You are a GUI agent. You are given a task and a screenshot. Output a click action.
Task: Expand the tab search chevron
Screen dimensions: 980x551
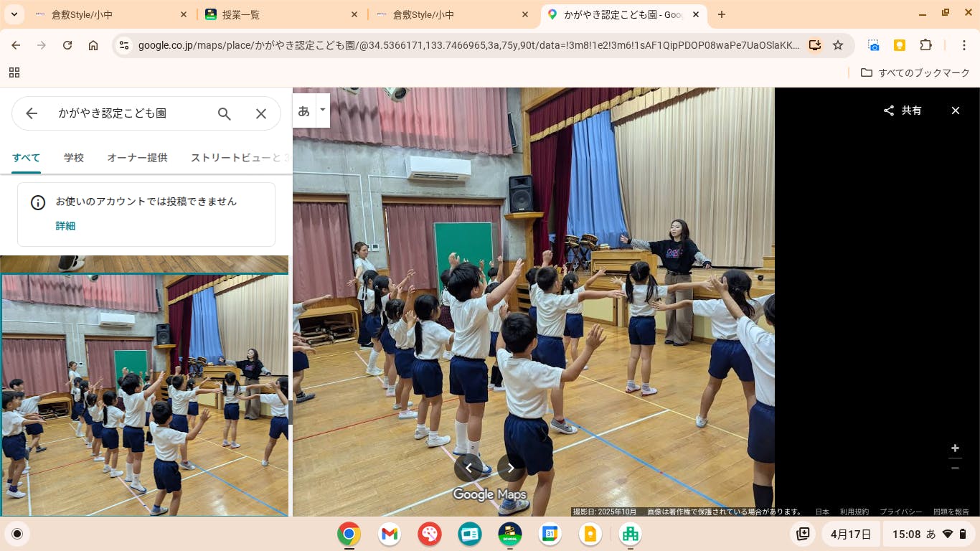point(14,14)
